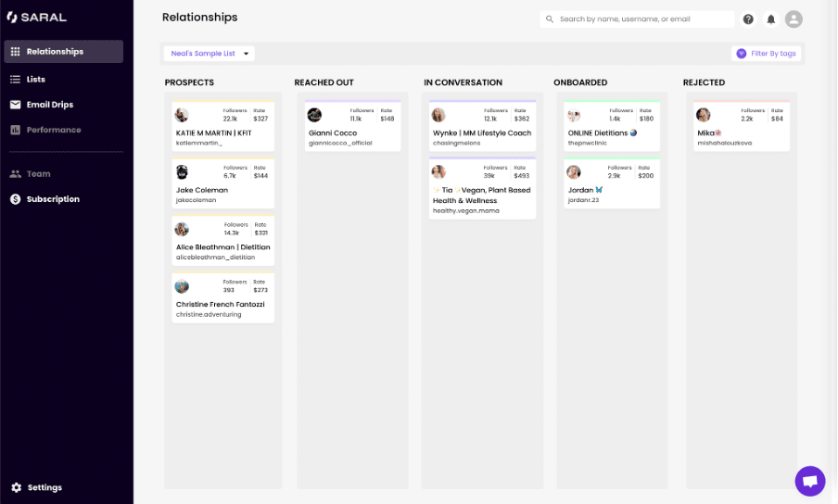Click the Settings gear icon

(16, 487)
